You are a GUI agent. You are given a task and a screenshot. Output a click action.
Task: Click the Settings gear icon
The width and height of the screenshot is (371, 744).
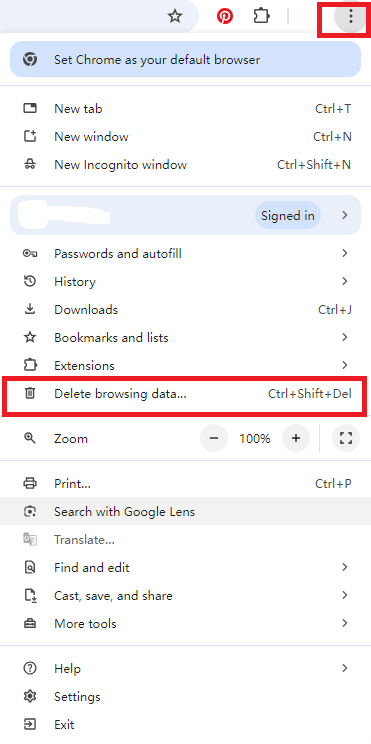click(30, 697)
